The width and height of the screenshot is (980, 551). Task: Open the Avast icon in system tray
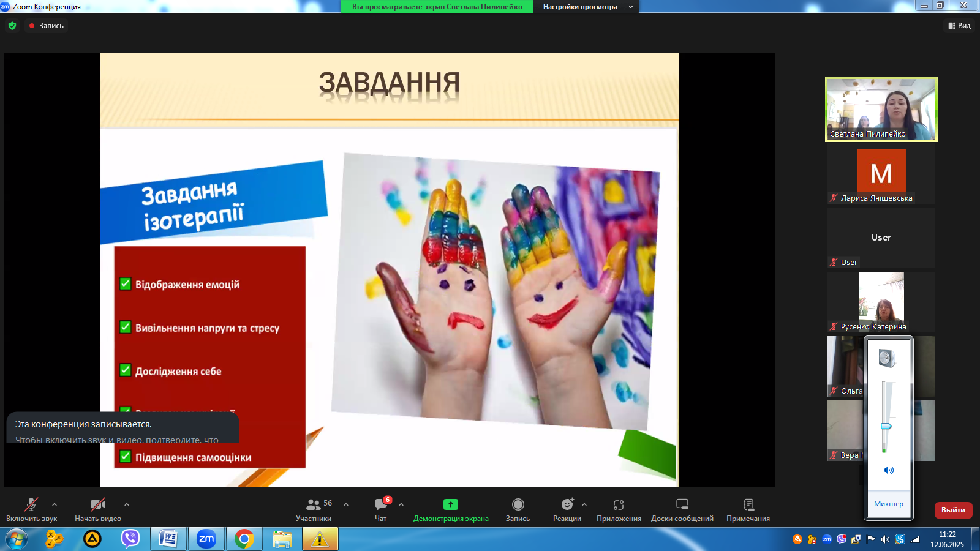click(797, 539)
